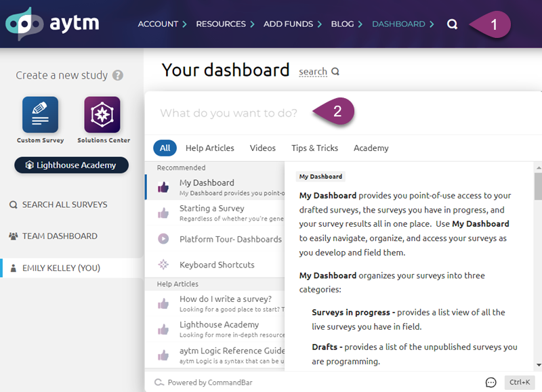542x392 pixels.
Task: Click thumbs-up icon beside Starting a Survey
Action: (x=163, y=213)
